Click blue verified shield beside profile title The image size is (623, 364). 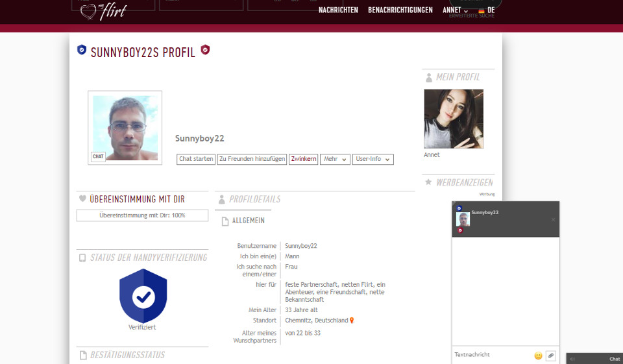coord(82,50)
